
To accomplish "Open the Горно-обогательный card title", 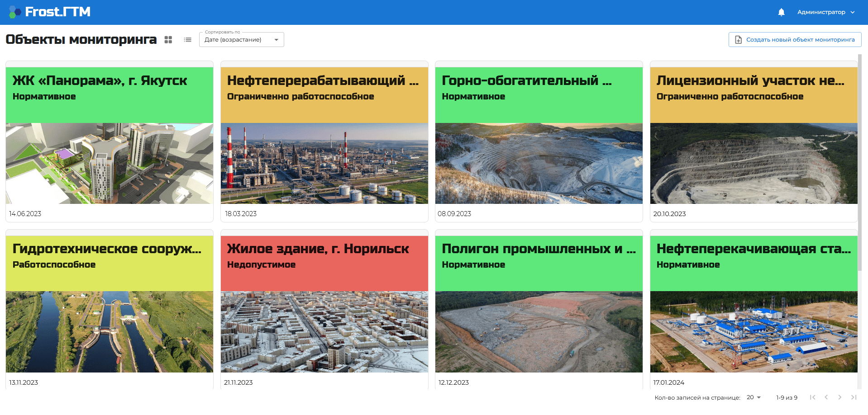I will (x=527, y=80).
